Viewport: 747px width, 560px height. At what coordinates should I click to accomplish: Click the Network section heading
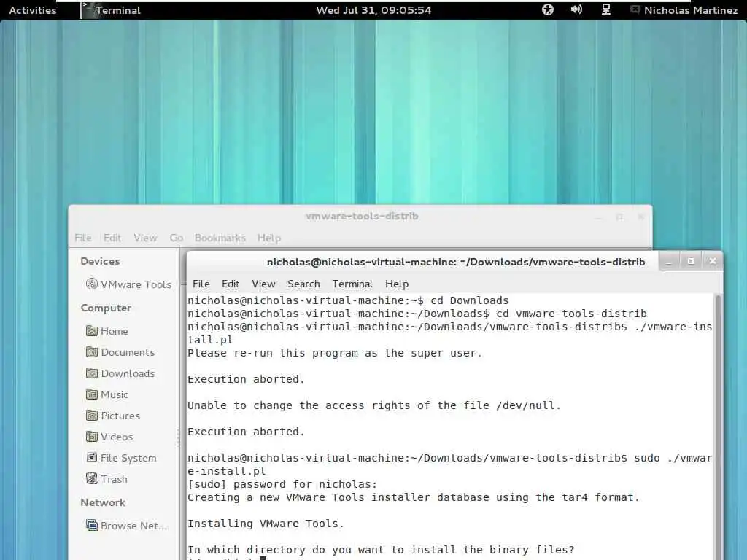pyautogui.click(x=103, y=502)
